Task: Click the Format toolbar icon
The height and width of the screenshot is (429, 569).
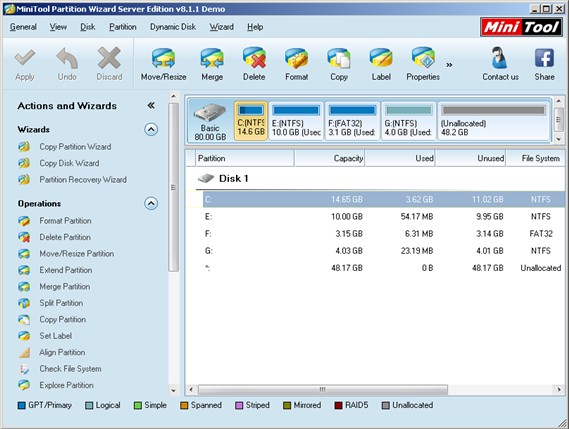Action: tap(296, 58)
